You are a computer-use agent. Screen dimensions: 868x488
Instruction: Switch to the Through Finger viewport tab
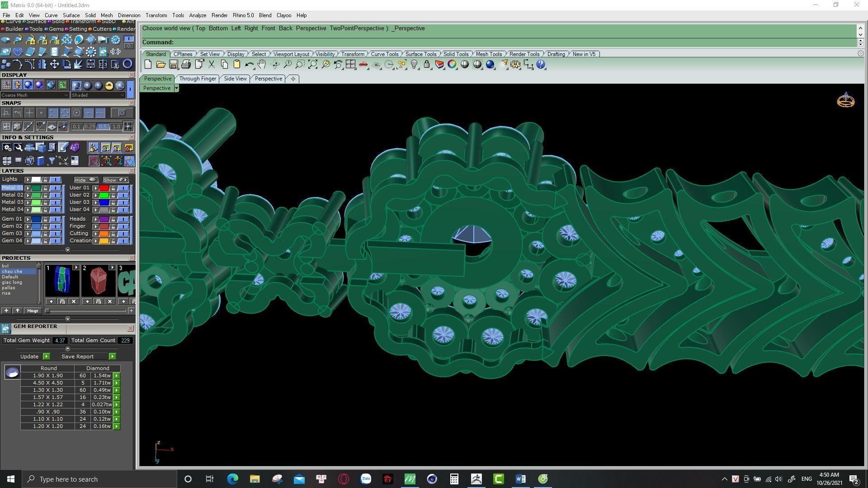[x=198, y=79]
